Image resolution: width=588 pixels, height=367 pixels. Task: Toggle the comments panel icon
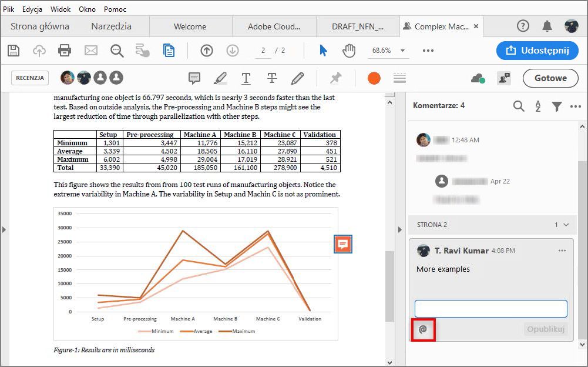[x=503, y=78]
